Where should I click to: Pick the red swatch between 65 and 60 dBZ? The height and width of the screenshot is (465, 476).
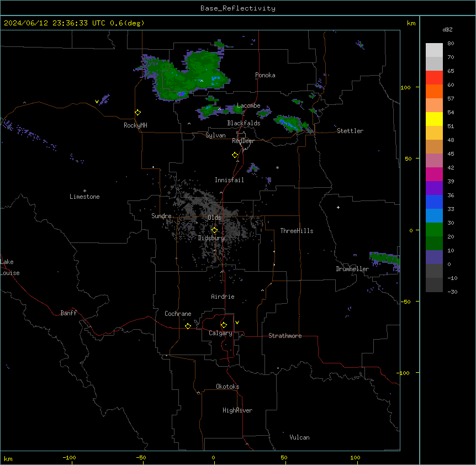click(x=434, y=78)
